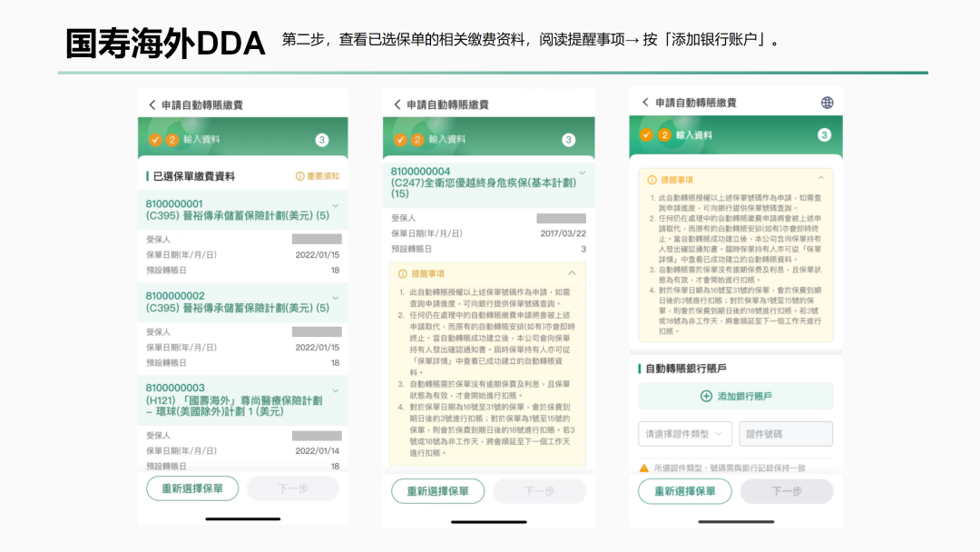Image resolution: width=980 pixels, height=552 pixels.
Task: Click 申請自動轉賬繳費 title in right phone
Action: [696, 103]
